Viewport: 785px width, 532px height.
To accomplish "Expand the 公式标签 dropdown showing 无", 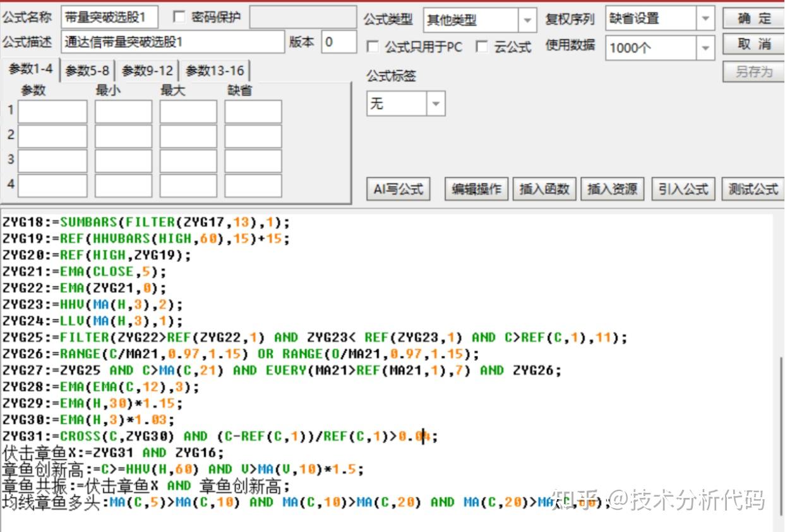I will coord(436,103).
